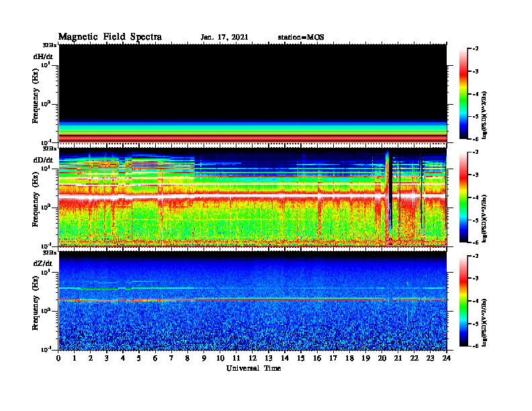Click hour '1' on the time axis
The image size is (532, 411).
[75, 359]
